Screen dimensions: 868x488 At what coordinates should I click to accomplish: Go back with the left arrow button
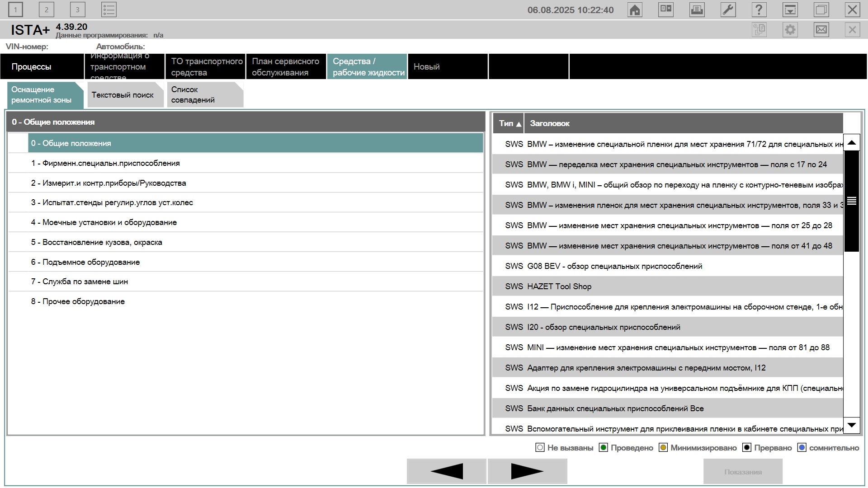(446, 471)
